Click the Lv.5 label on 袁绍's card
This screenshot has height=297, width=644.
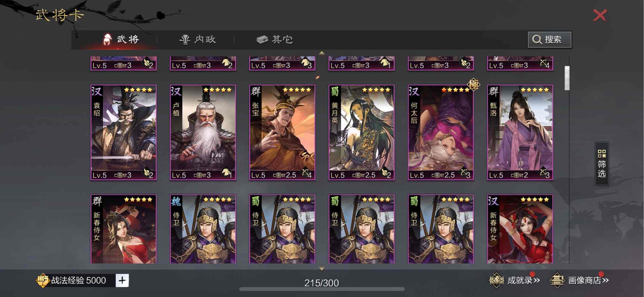(100, 175)
